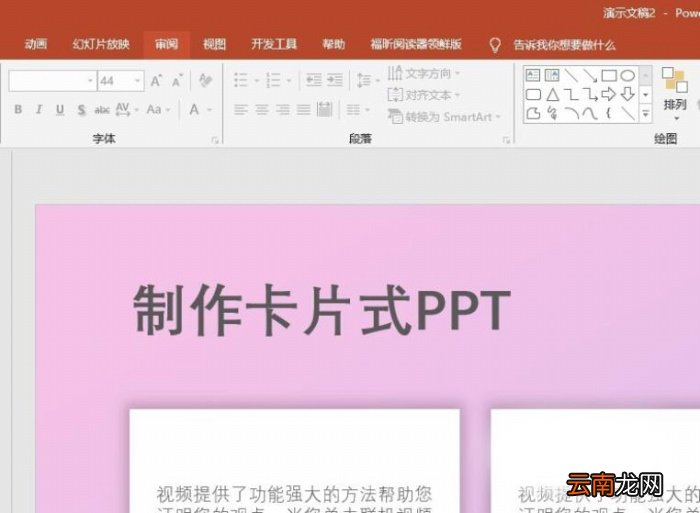The width and height of the screenshot is (700, 513).
Task: Select the left brace shape
Action: coord(608,114)
